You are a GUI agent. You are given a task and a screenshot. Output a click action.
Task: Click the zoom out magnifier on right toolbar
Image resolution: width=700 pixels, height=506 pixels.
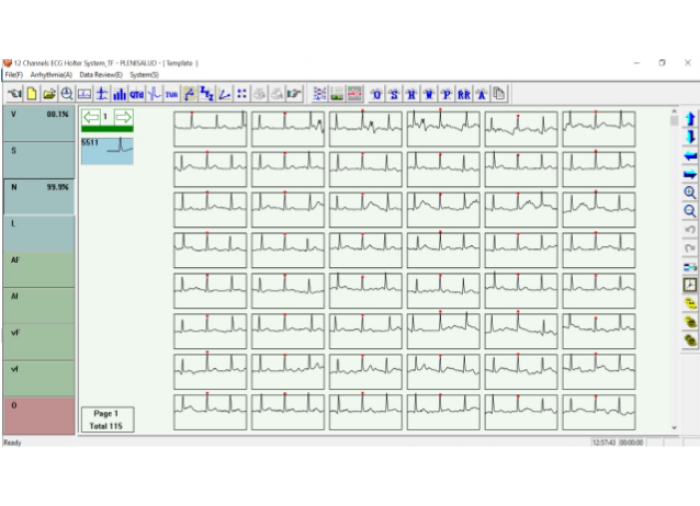click(x=690, y=211)
